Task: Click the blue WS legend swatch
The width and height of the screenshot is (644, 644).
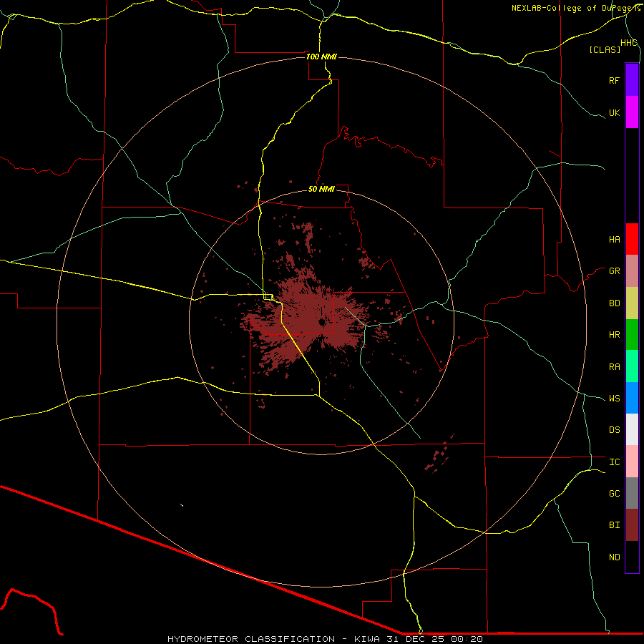Action: [x=632, y=398]
